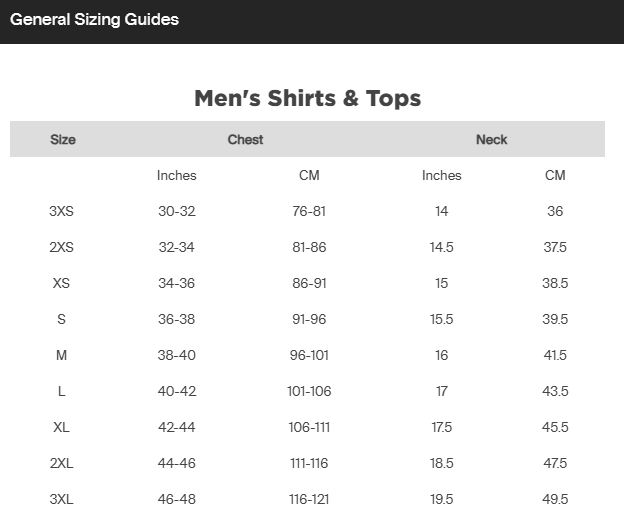Select the Size column header
This screenshot has height=530, width=624.
(63, 140)
